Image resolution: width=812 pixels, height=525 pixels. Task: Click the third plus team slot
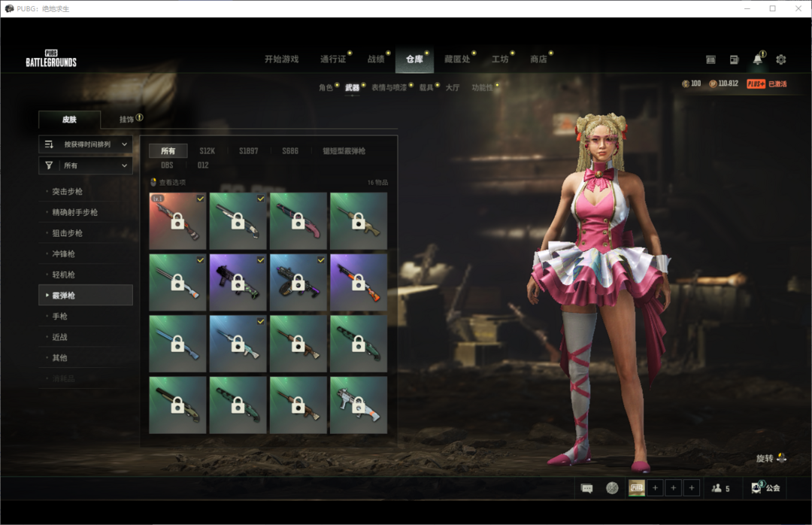click(692, 487)
